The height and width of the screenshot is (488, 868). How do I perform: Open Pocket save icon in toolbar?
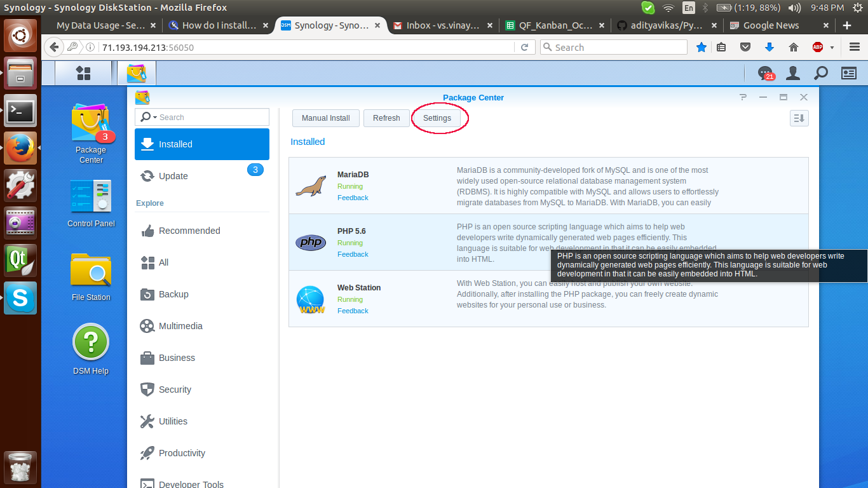point(745,47)
